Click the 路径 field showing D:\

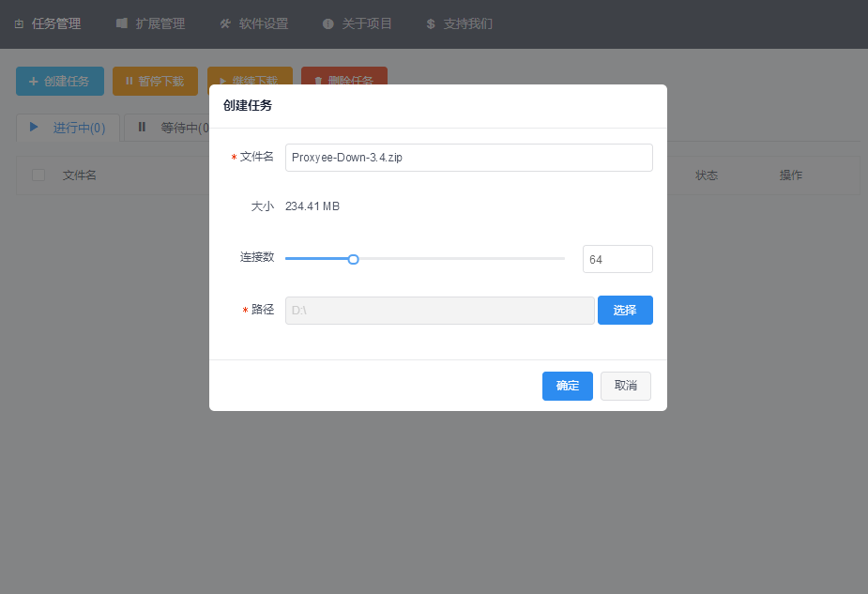[x=439, y=311]
